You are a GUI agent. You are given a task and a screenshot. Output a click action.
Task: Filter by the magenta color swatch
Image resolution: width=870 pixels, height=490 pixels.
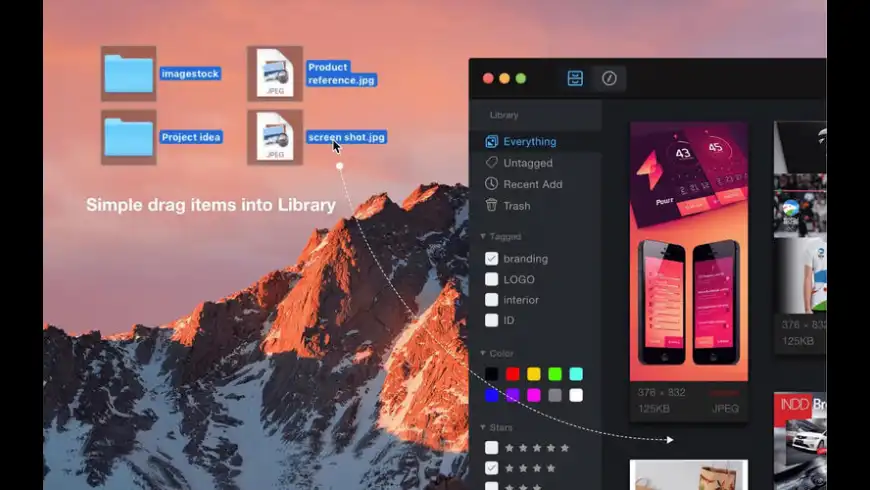tap(534, 395)
